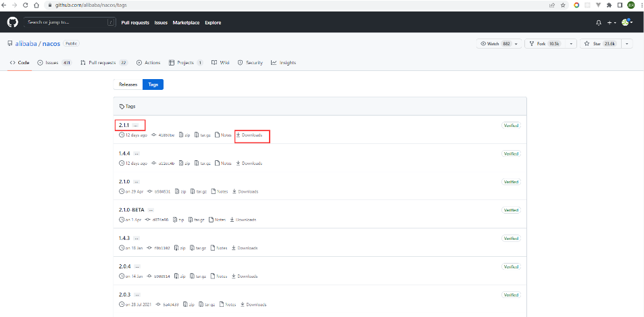Select the Tags view button

point(153,84)
